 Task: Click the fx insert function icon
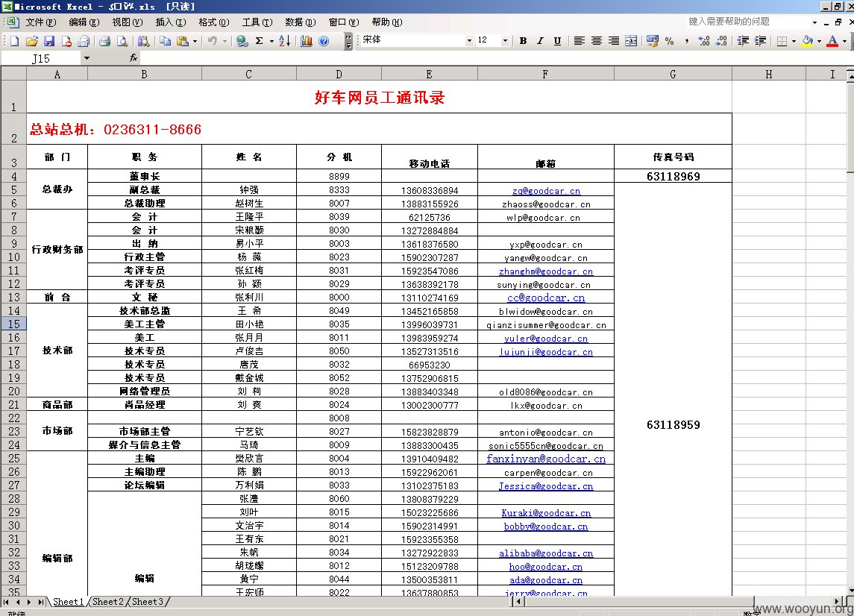[134, 57]
